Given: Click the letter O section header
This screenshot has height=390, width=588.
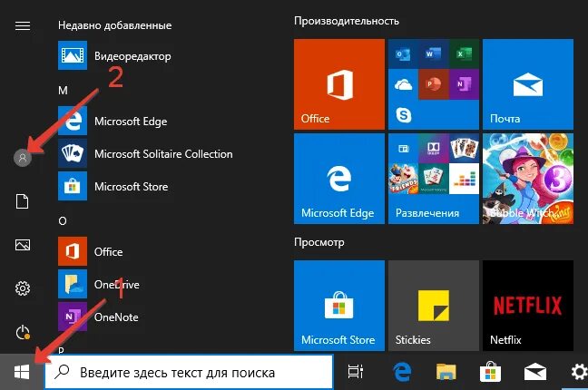Looking at the screenshot, I should click(63, 221).
